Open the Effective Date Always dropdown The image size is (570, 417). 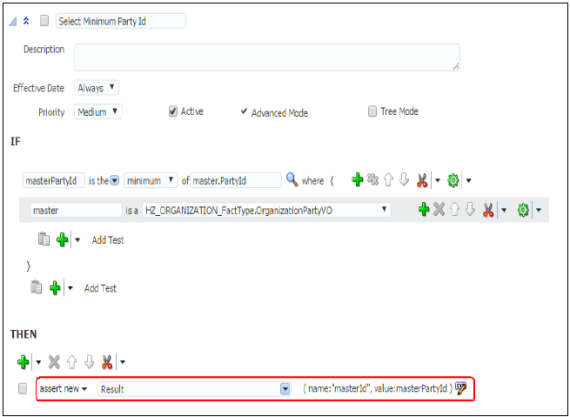[96, 88]
